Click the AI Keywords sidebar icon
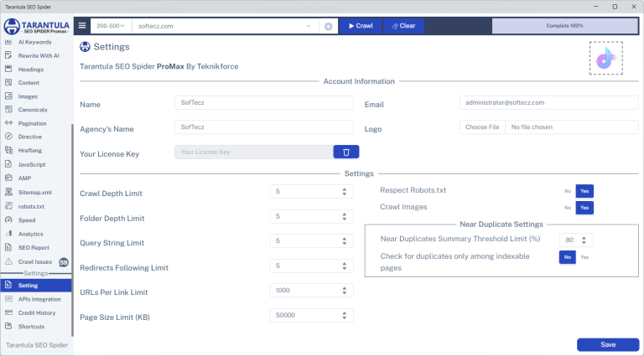The height and width of the screenshot is (356, 644). click(8, 42)
